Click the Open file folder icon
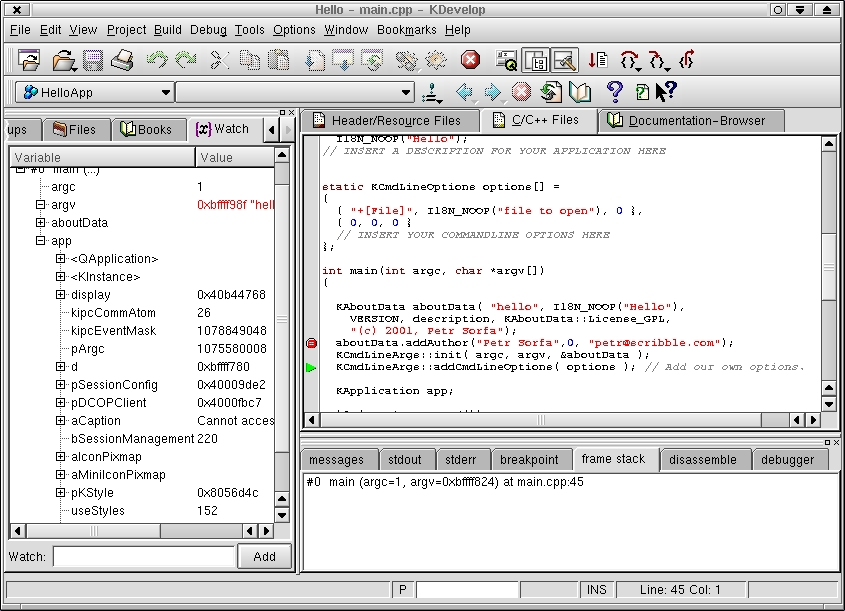845x611 pixels. click(61, 60)
